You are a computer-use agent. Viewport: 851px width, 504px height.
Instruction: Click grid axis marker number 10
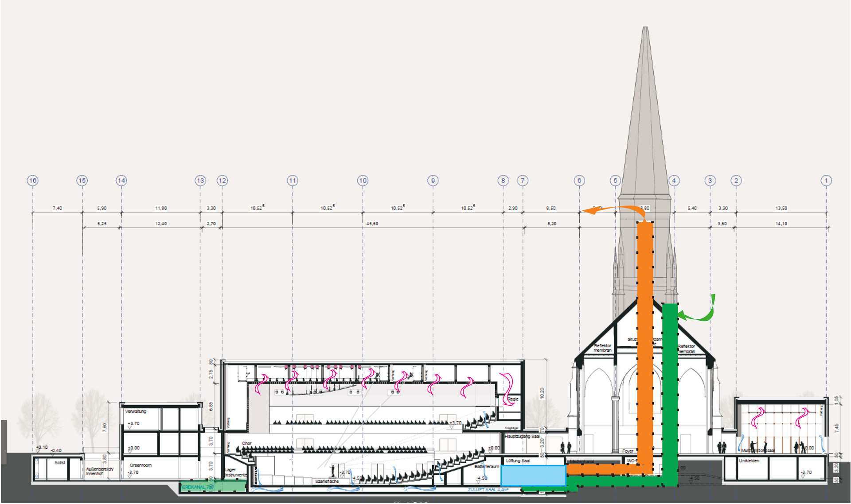363,180
